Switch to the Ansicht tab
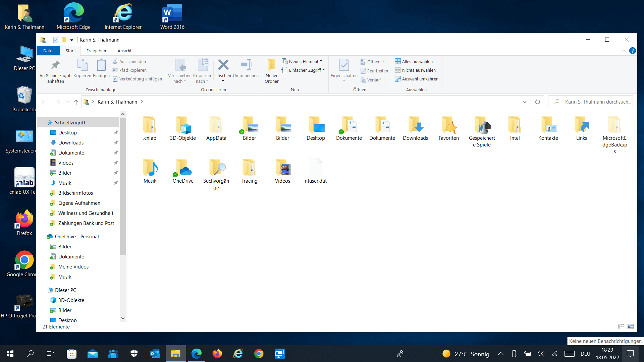Viewport: 644px width, 362px height. coord(124,51)
